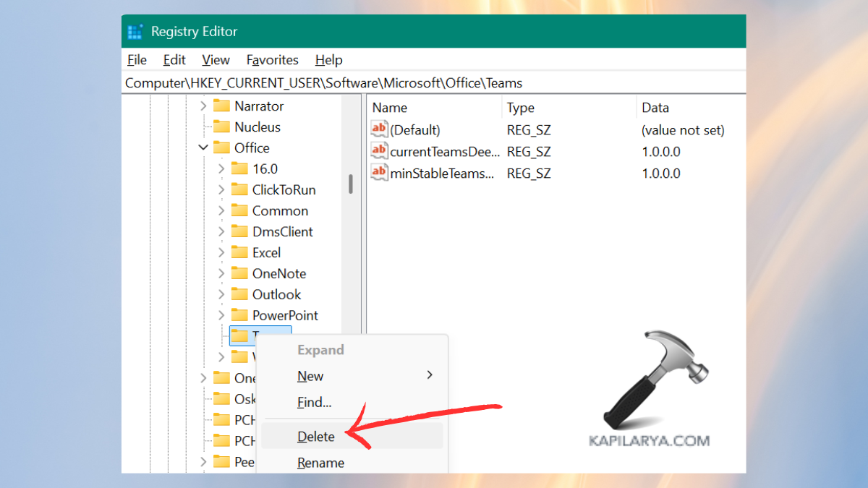Click the PowerPoint key label
The image size is (868, 488).
[286, 316]
